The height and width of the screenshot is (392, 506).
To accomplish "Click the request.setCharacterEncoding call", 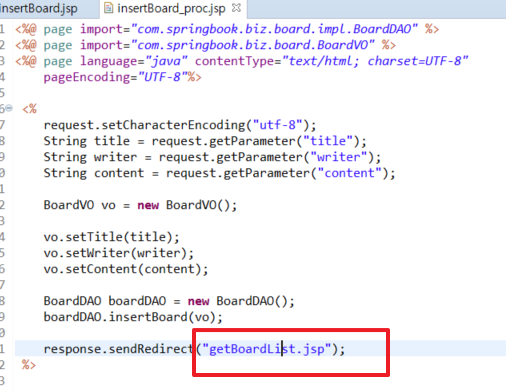I will [180, 125].
